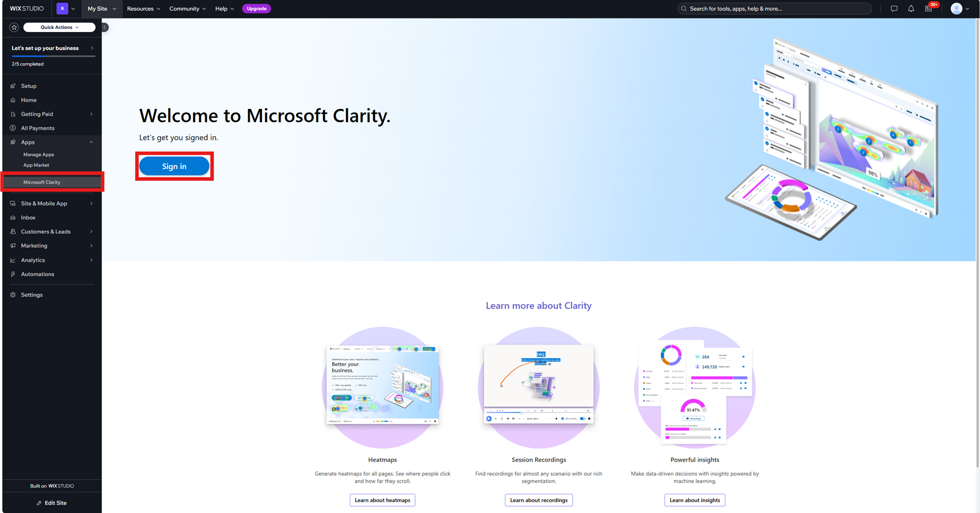Click the Getting Paid icon
Viewport: 980px width, 513px height.
tap(13, 114)
